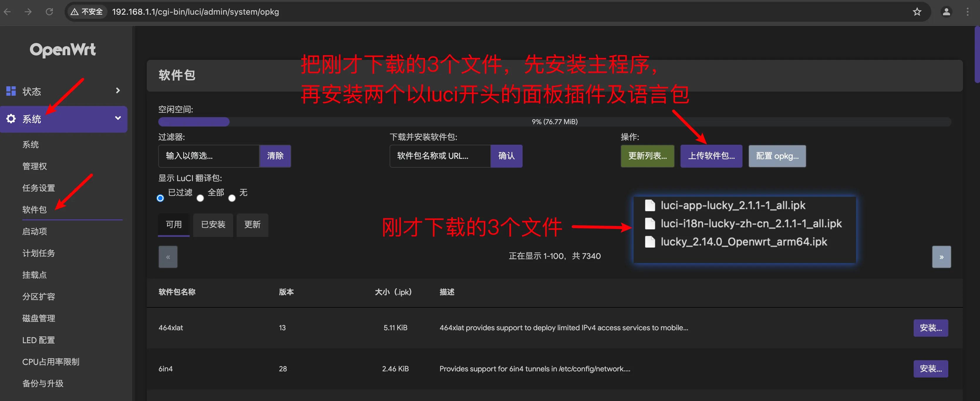Click the address bar URL
The image size is (980, 401).
pyautogui.click(x=195, y=12)
